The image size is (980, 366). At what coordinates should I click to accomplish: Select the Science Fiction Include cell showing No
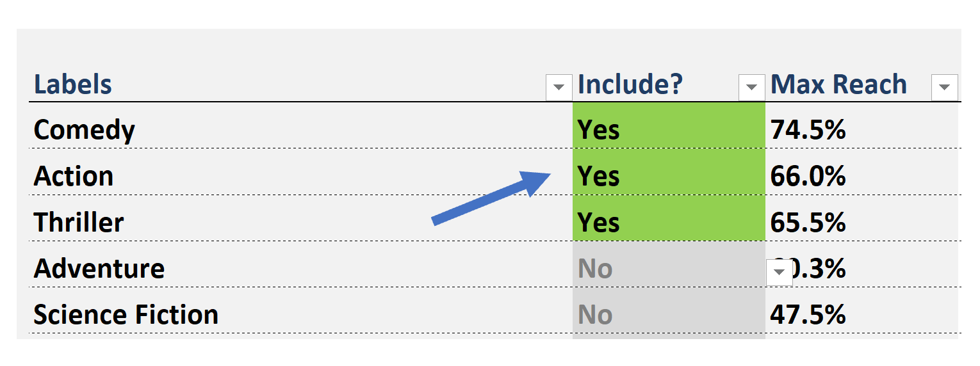[x=669, y=310]
